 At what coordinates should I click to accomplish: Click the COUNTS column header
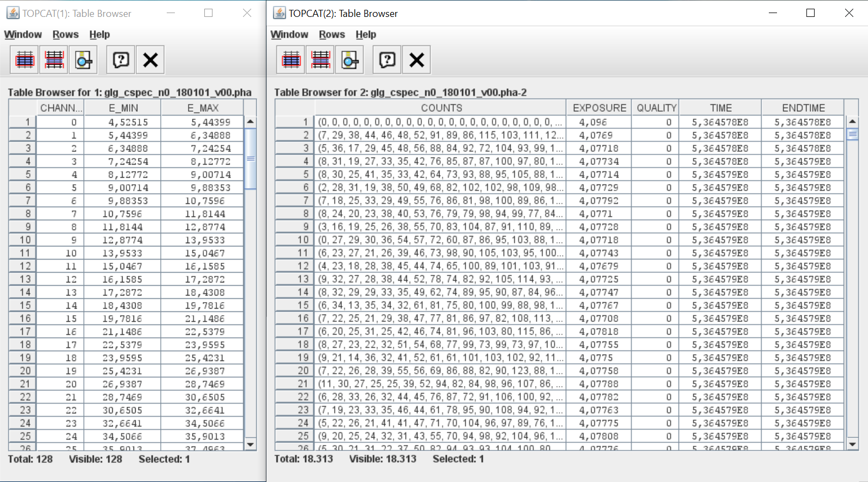click(441, 108)
